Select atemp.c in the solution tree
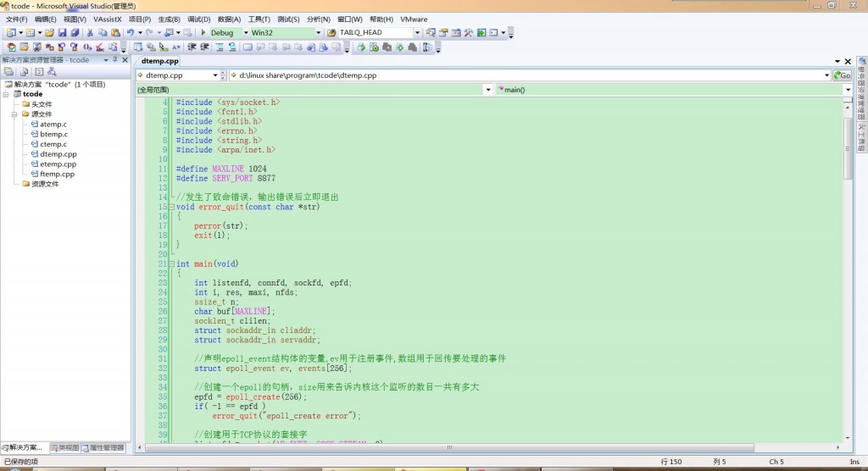 coord(53,125)
